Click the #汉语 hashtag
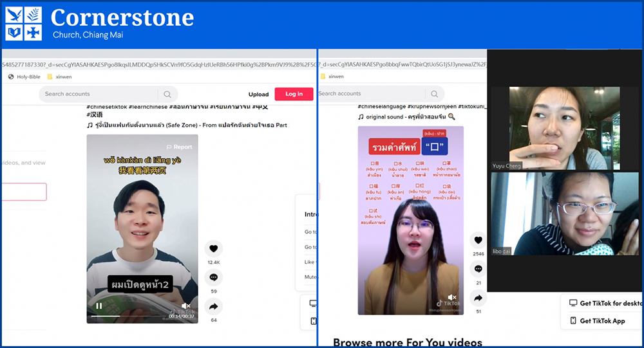 95,115
